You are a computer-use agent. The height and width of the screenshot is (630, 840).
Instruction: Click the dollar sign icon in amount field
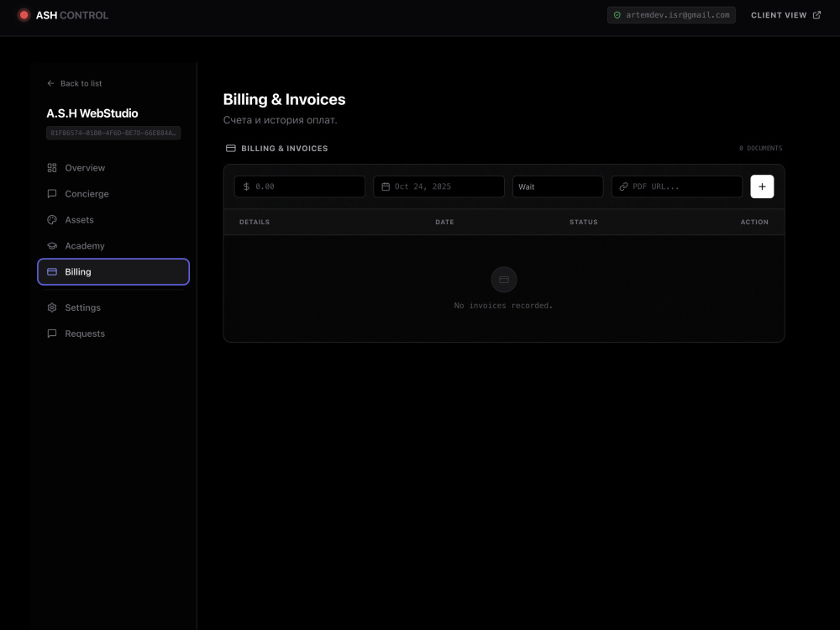pyautogui.click(x=246, y=186)
